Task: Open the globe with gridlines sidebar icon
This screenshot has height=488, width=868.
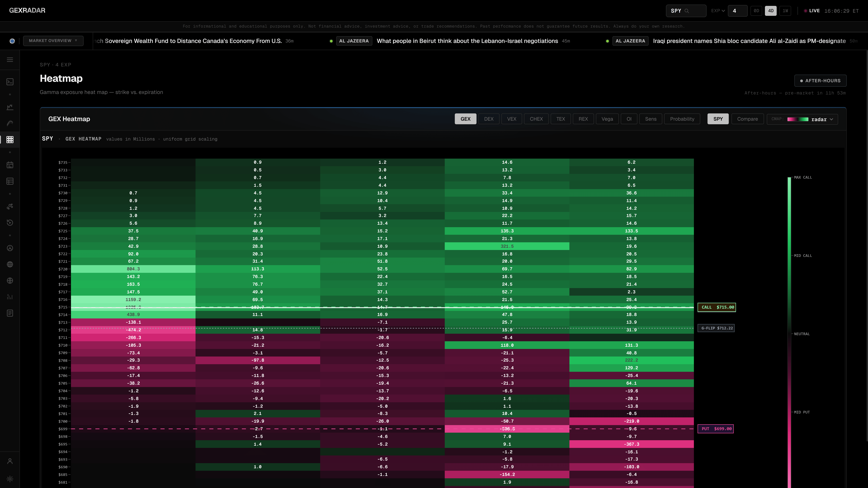Action: point(10,264)
